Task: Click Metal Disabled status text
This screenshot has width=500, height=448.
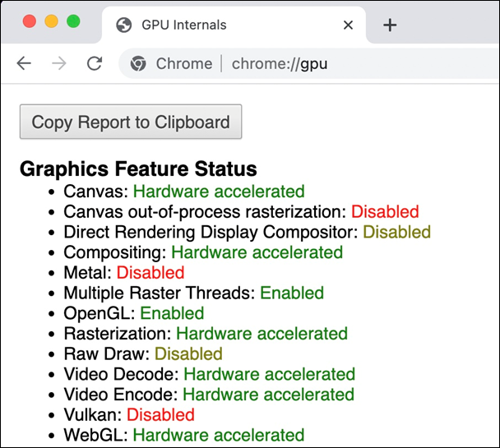Action: 150,273
